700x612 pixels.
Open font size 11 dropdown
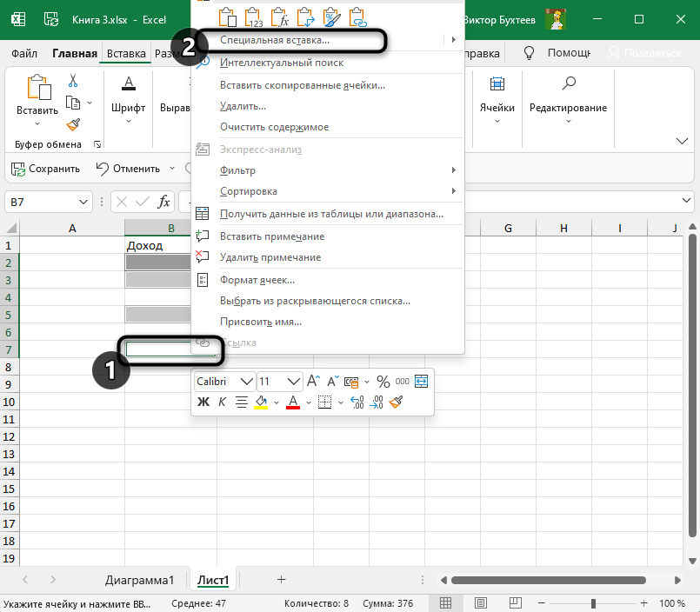[x=294, y=382]
